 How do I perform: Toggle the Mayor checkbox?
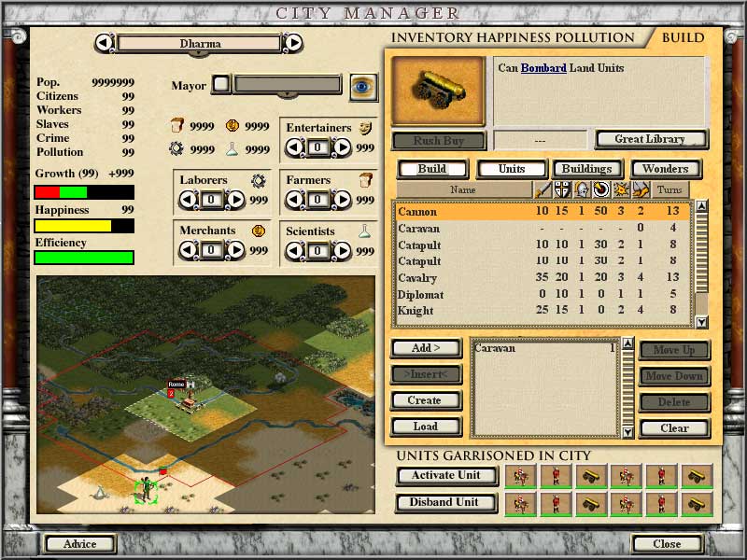pos(220,85)
